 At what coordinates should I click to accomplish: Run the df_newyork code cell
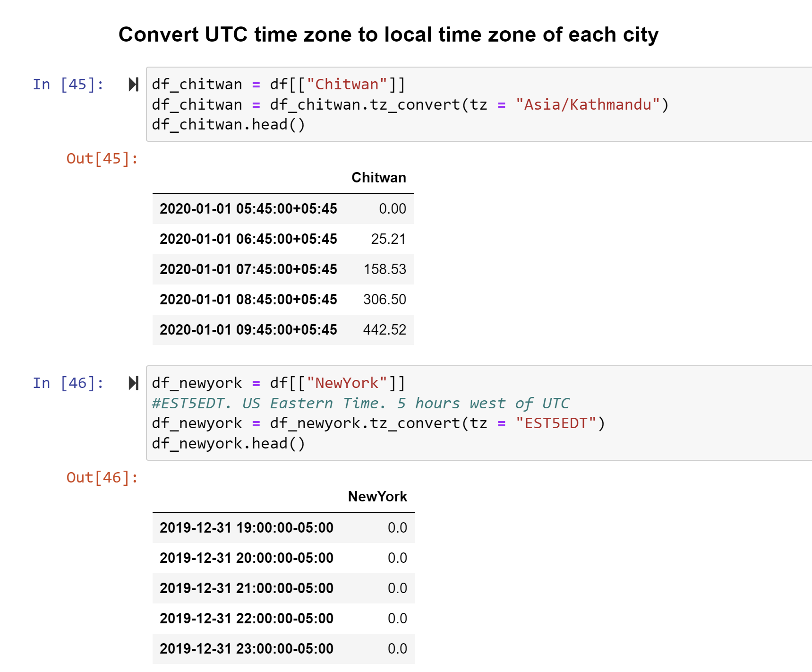(x=134, y=383)
